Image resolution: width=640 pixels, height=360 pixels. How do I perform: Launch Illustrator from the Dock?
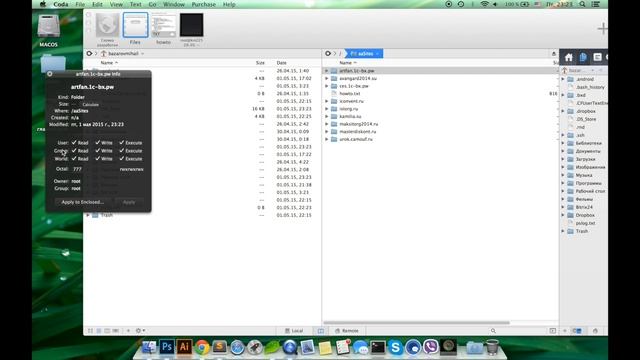[184, 347]
